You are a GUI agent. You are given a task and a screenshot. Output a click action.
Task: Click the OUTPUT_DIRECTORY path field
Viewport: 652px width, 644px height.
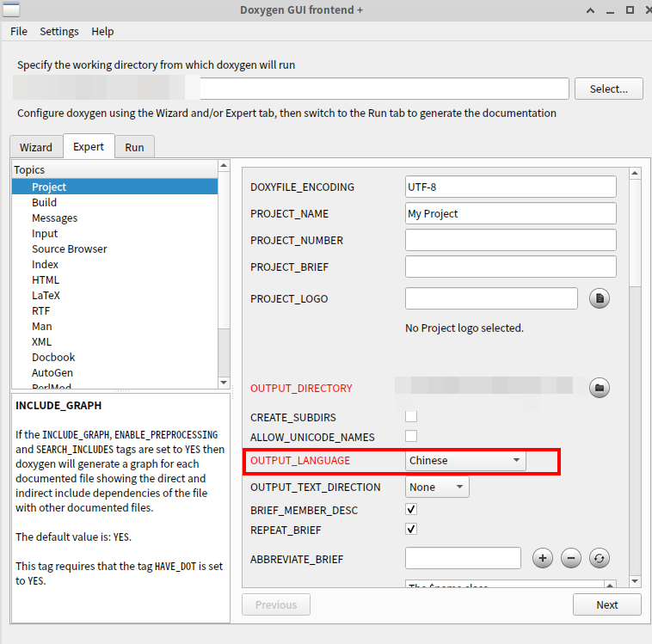(491, 388)
